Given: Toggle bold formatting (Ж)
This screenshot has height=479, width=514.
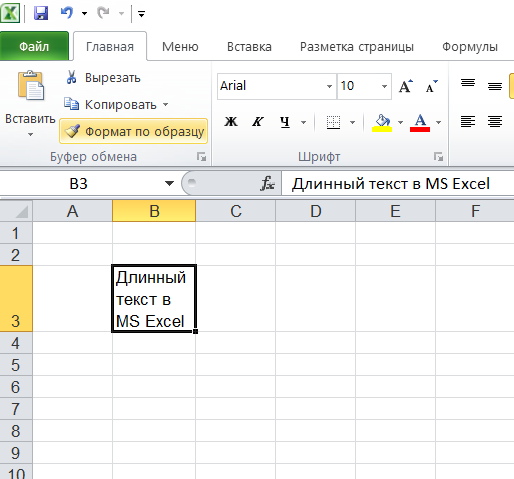Looking at the screenshot, I should (231, 122).
